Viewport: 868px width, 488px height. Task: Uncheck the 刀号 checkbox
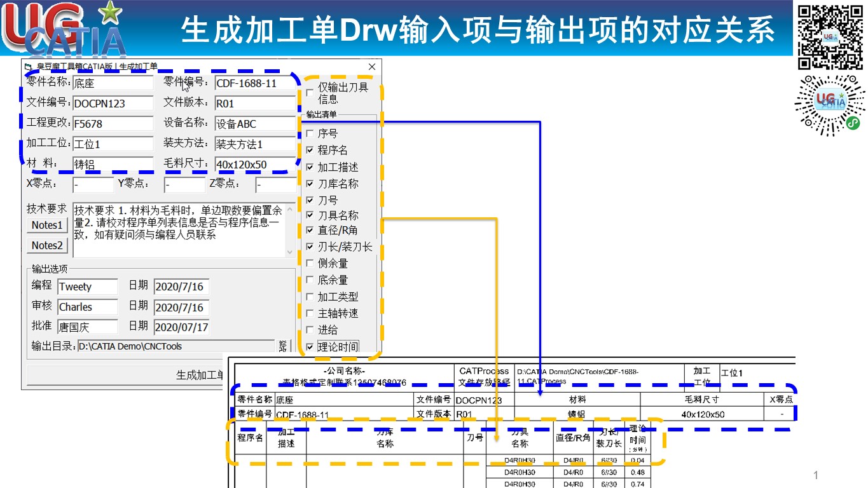coord(310,200)
